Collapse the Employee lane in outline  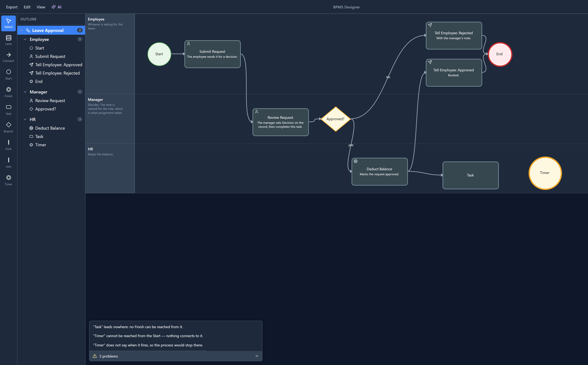coord(25,39)
